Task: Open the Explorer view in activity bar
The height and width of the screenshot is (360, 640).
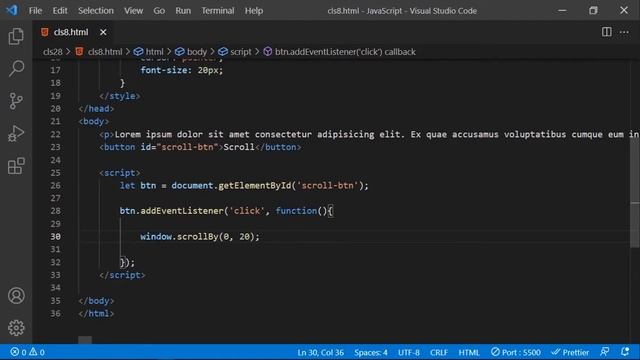Action: coord(16,36)
